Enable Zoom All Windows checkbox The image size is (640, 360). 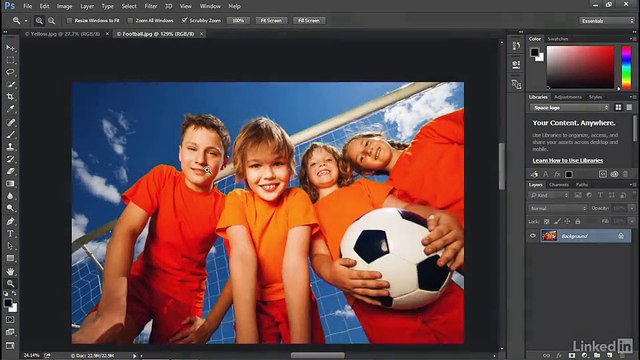click(130, 20)
